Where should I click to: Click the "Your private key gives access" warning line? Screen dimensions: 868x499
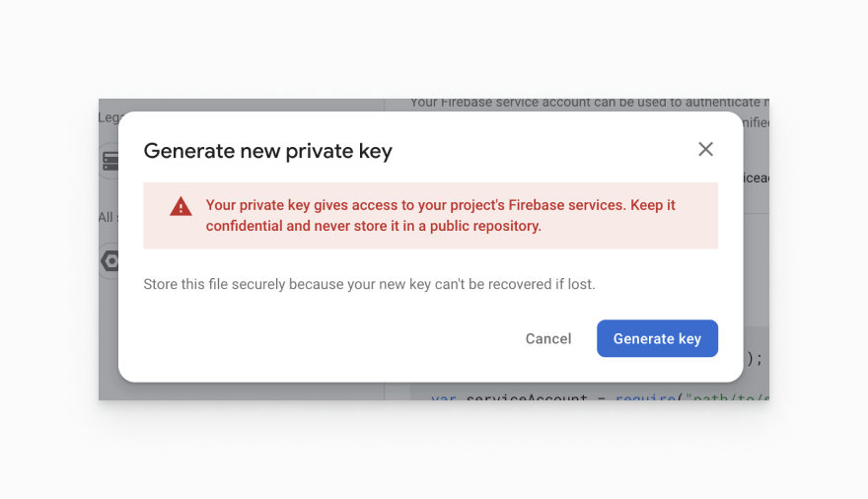[440, 205]
